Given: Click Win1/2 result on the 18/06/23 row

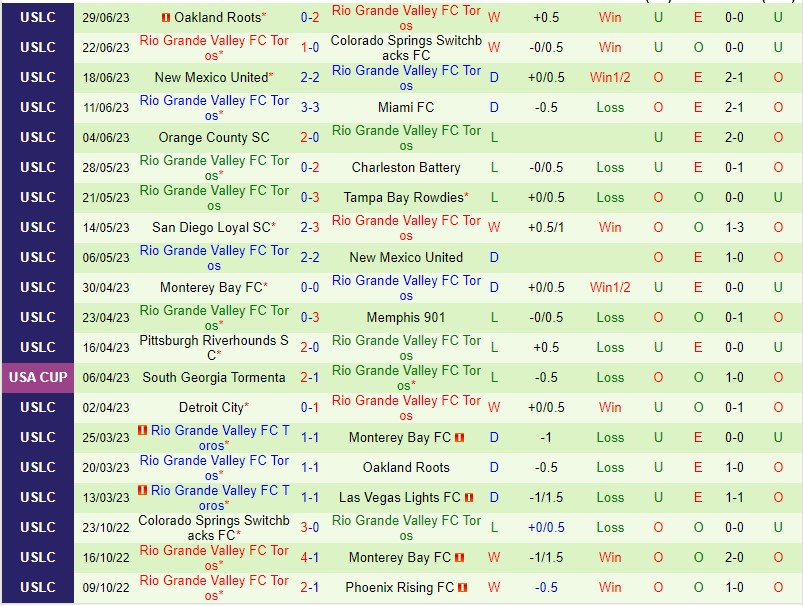Looking at the screenshot, I should coord(610,77).
